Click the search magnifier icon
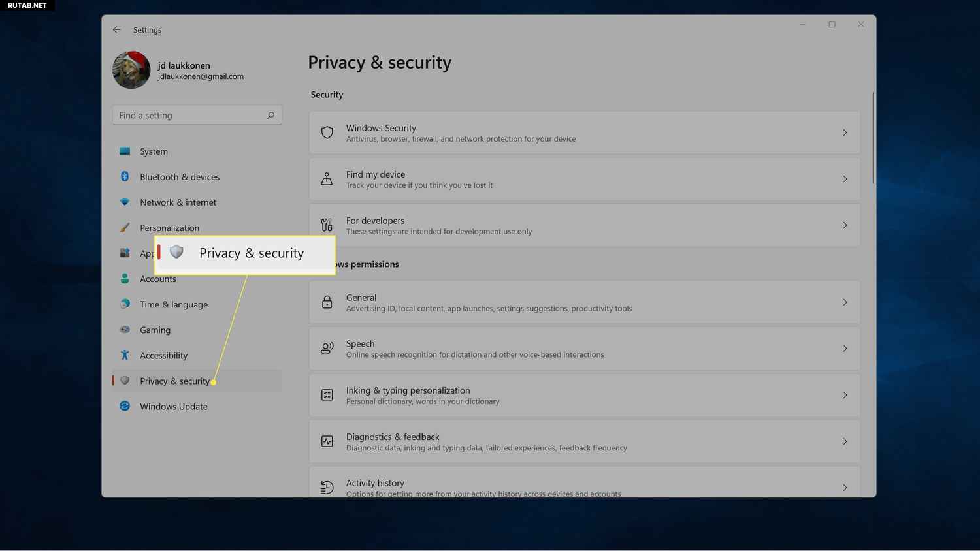The width and height of the screenshot is (980, 551). click(x=270, y=115)
